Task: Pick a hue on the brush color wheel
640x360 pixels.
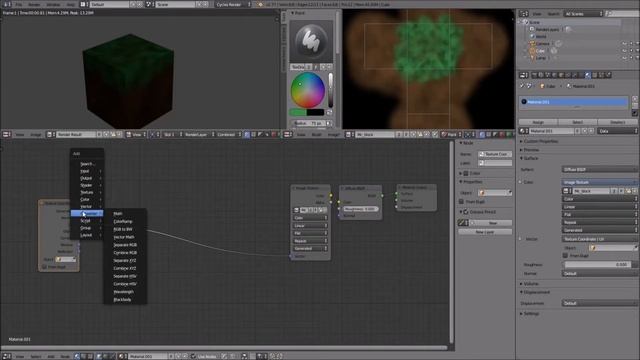Action: tap(307, 90)
